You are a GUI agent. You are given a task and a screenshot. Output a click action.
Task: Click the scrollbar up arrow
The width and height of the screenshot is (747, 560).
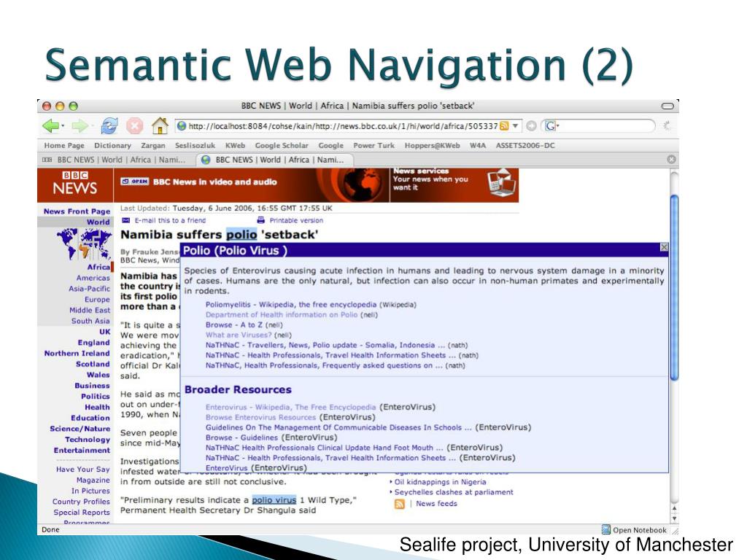click(673, 508)
